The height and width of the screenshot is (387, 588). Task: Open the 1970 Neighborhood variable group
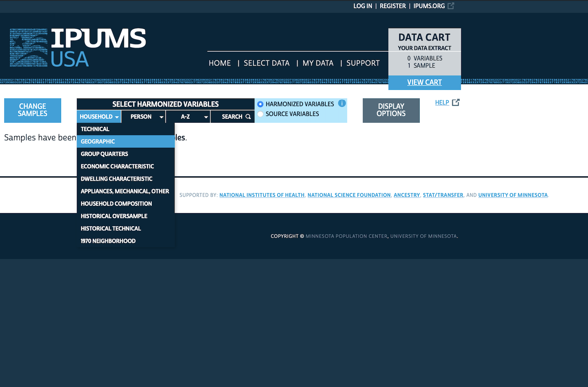click(108, 241)
